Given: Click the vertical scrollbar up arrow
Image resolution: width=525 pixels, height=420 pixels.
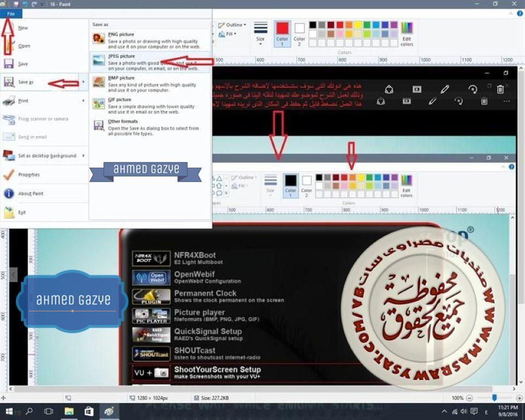Looking at the screenshot, I should point(521,68).
